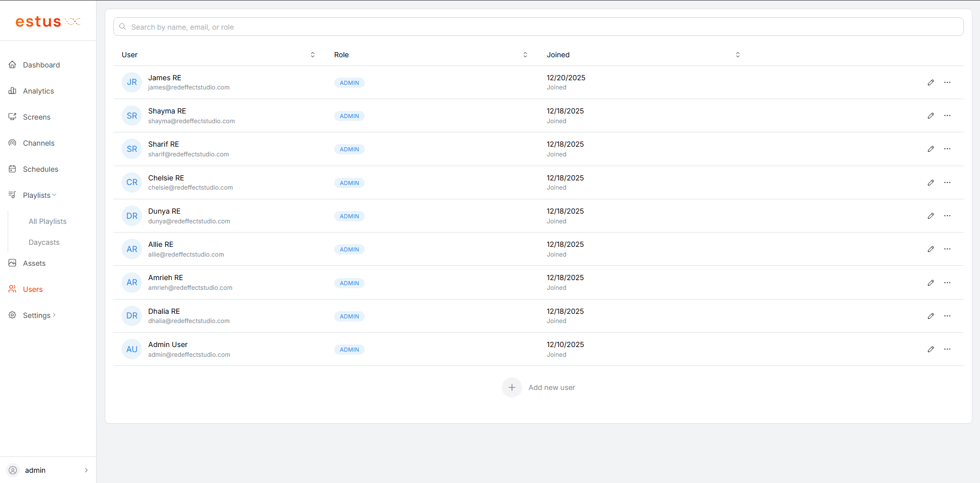This screenshot has width=980, height=483.
Task: Click the joined date 12/10/2025
Action: [565, 344]
